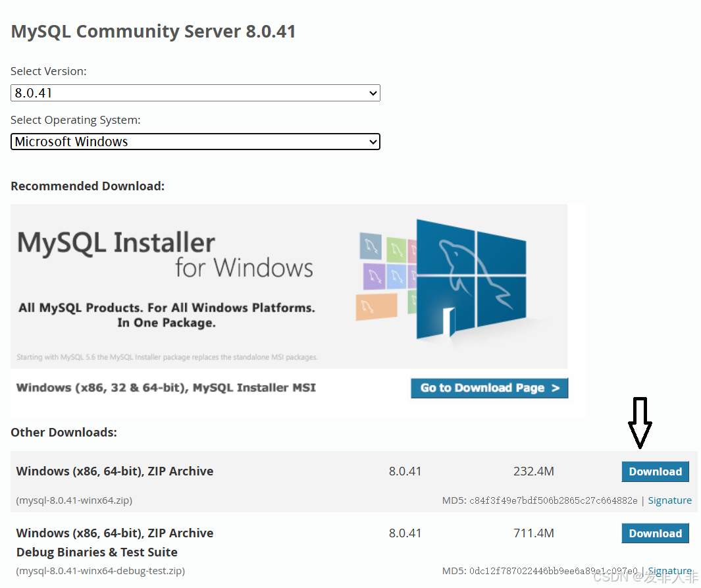This screenshot has width=701, height=588.
Task: Click the MD5 hash c84f3f49e7bdf506b2865c27c664882e
Action: 554,501
